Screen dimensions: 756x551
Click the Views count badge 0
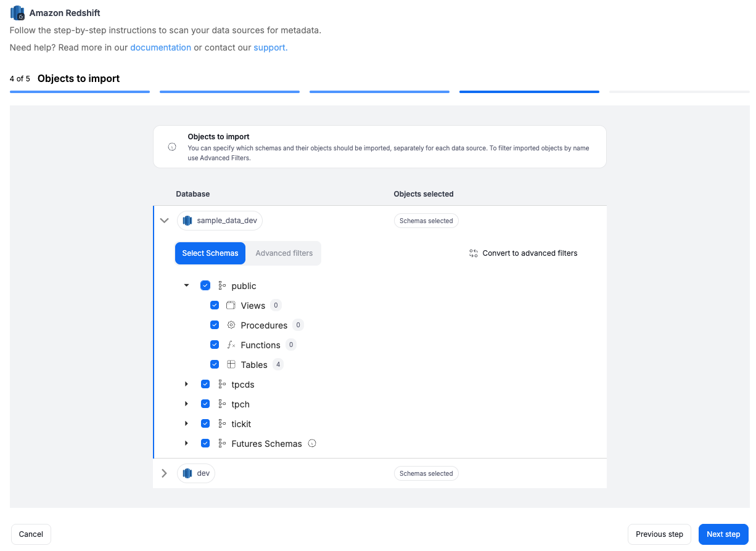tap(276, 305)
